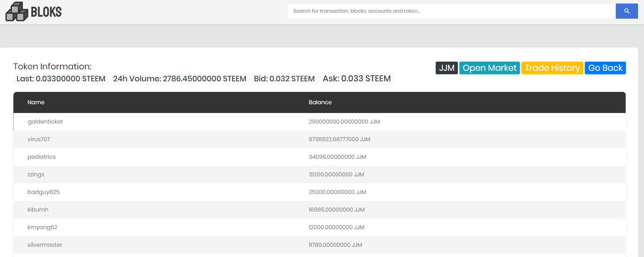The image size is (644, 257).
Task: Open the silvermaster account
Action: [45, 245]
